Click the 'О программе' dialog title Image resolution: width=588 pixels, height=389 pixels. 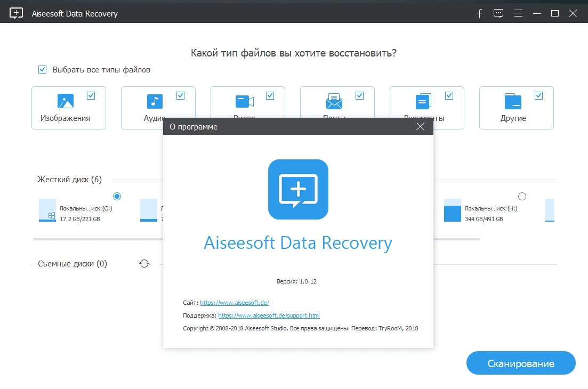tap(194, 127)
